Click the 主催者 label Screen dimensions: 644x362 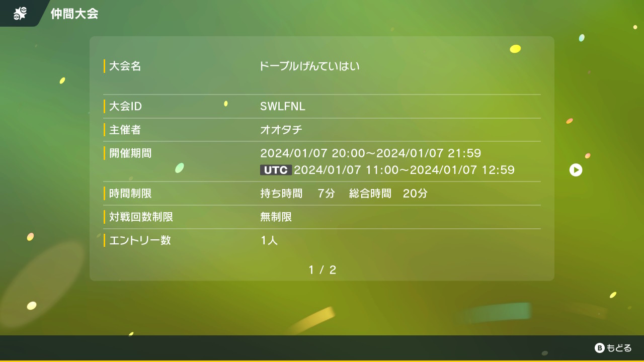(125, 130)
